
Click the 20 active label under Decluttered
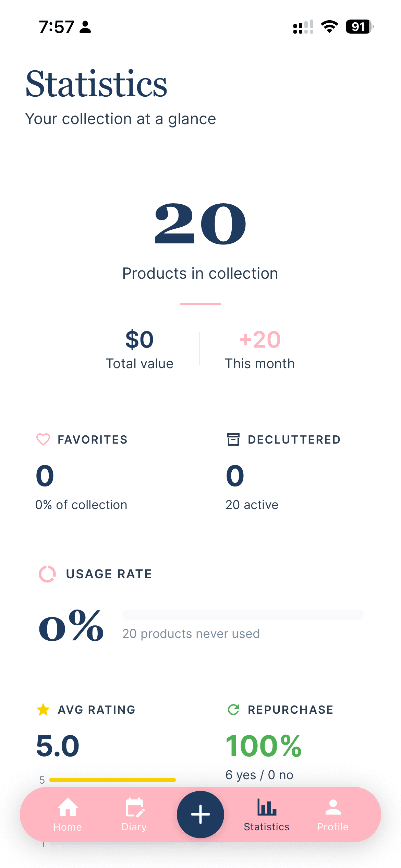point(252,504)
